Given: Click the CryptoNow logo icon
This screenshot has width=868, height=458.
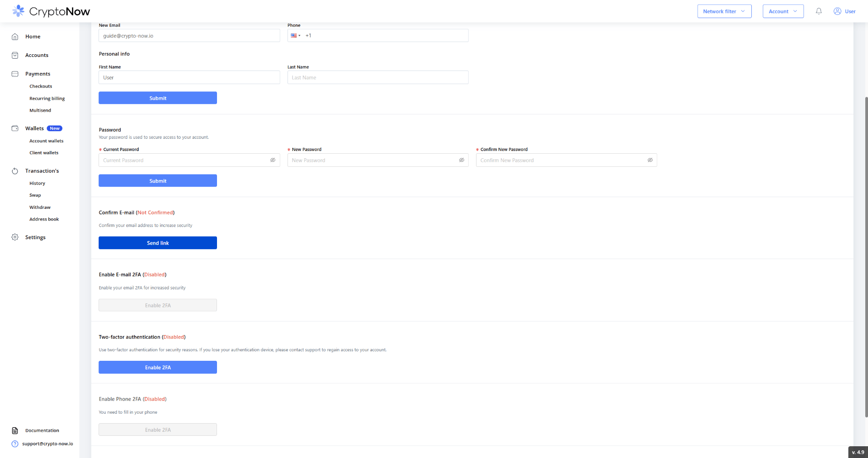Looking at the screenshot, I should (x=19, y=11).
